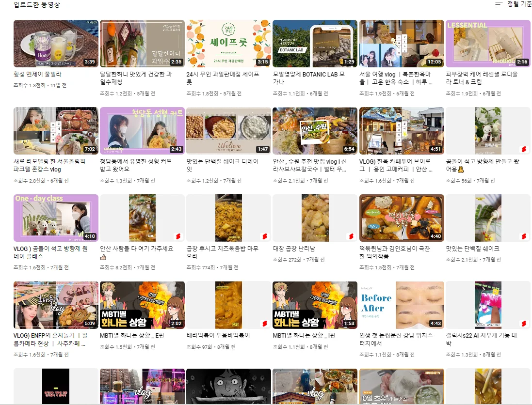Image resolution: width=532 pixels, height=405 pixels.
Task: Click the title MBTI별 화나는 상황 _ E편
Action: coord(132,335)
